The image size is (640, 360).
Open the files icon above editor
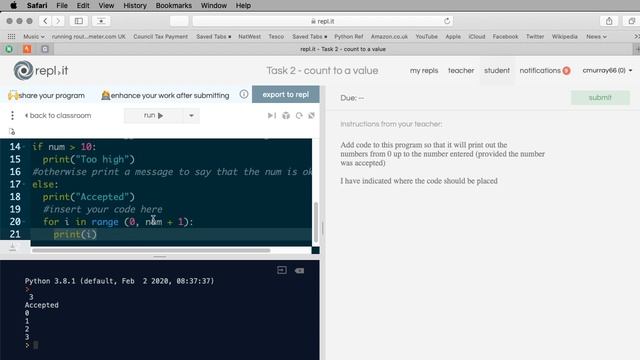pos(12,131)
